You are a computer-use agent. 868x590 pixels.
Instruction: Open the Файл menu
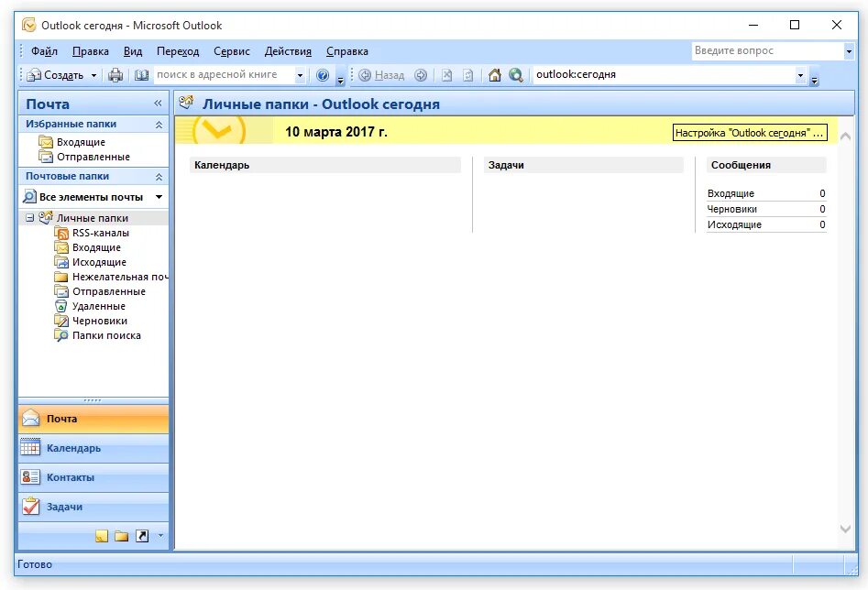44,51
